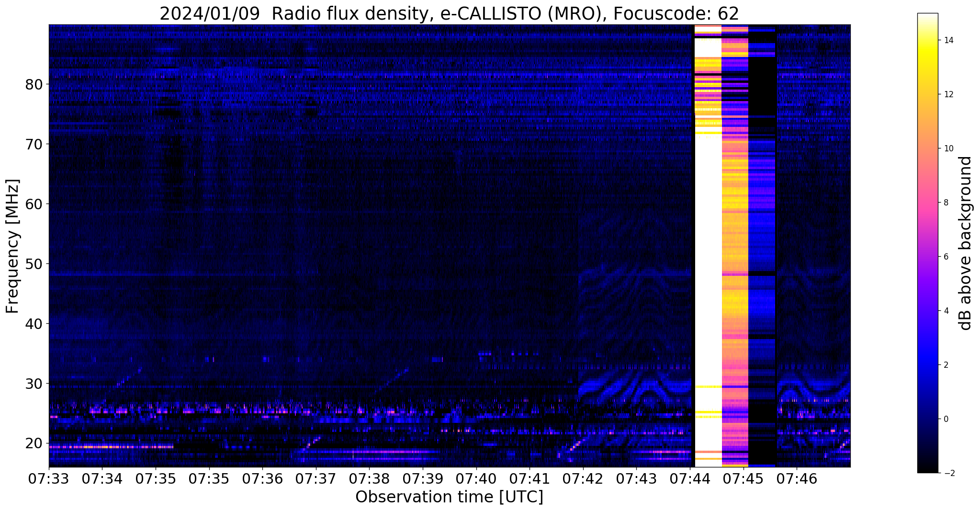Click the 40 MHz frequency tick label
The width and height of the screenshot is (980, 511).
[x=34, y=324]
